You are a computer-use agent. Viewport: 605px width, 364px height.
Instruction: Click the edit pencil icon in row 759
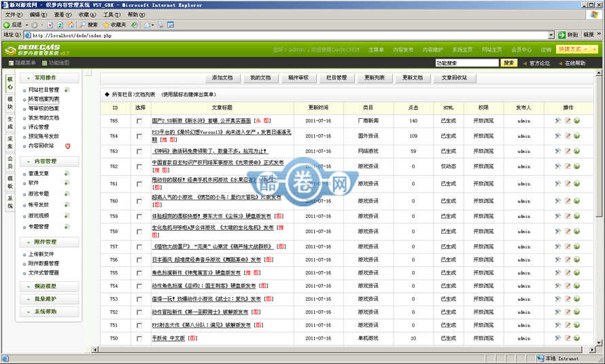pyautogui.click(x=567, y=216)
